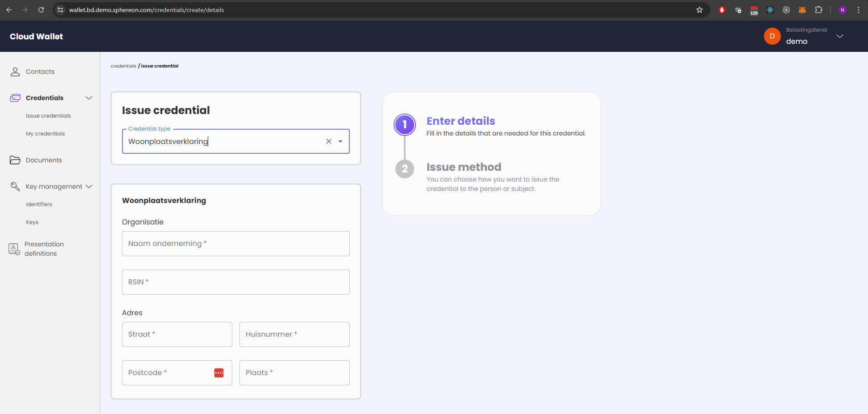Expand the demo account menu chevron
The width and height of the screenshot is (868, 414).
tap(840, 36)
